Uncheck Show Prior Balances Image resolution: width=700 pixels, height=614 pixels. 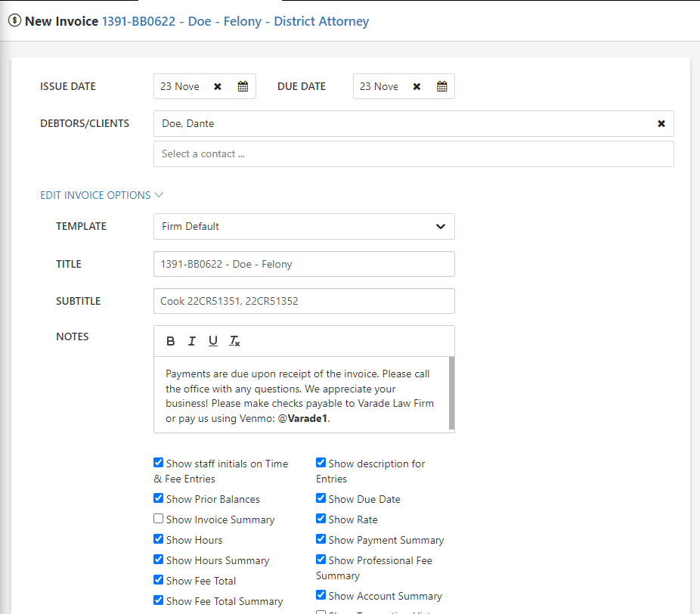tap(158, 498)
